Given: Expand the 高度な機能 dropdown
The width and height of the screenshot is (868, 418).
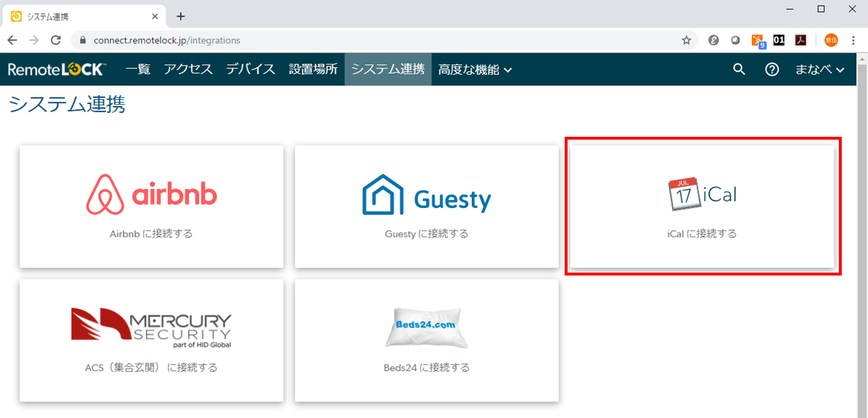Looking at the screenshot, I should (475, 70).
